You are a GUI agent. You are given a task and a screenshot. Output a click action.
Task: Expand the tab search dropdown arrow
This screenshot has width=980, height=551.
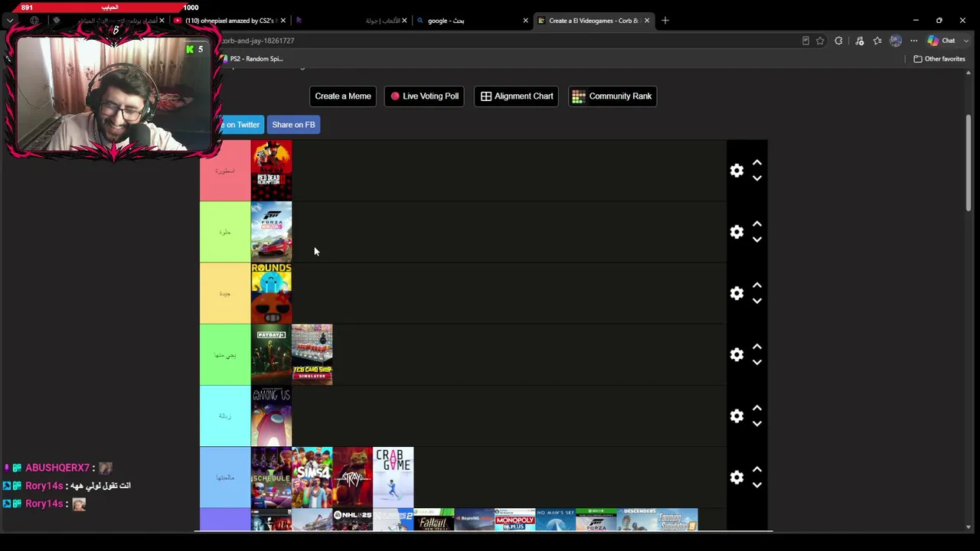[x=10, y=21]
